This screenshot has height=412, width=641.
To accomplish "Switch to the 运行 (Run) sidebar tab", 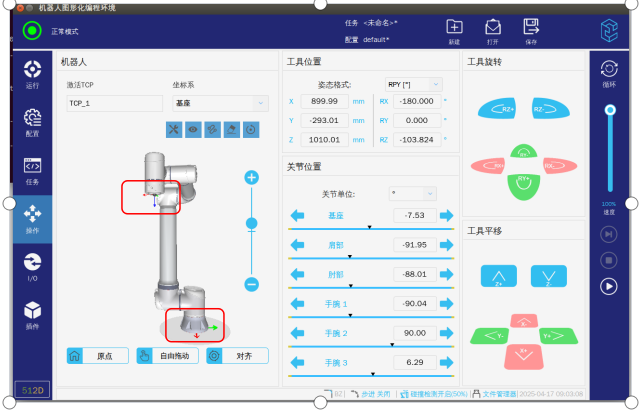I will [32, 73].
